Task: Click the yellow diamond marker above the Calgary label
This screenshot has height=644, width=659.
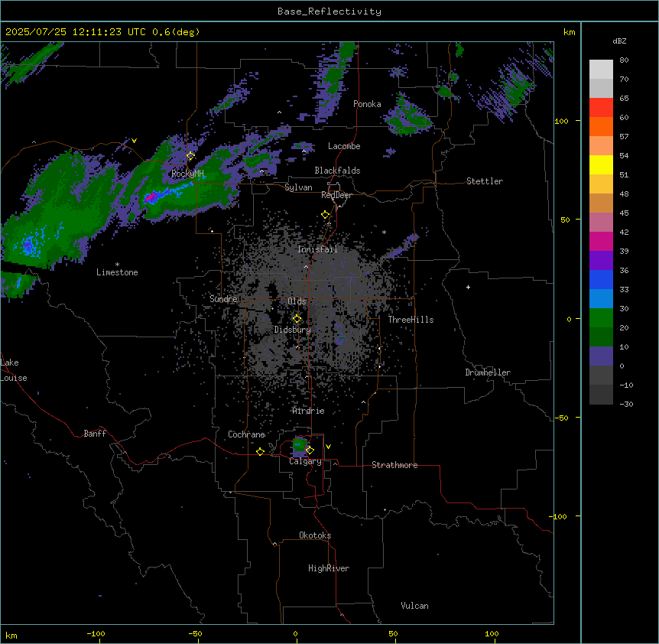Action: 310,450
